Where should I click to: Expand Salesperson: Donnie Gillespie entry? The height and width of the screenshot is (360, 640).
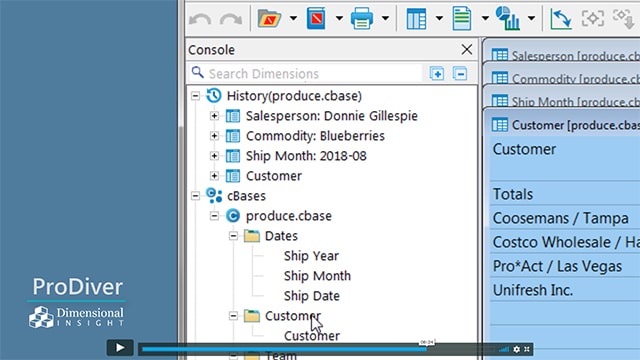tap(214, 116)
